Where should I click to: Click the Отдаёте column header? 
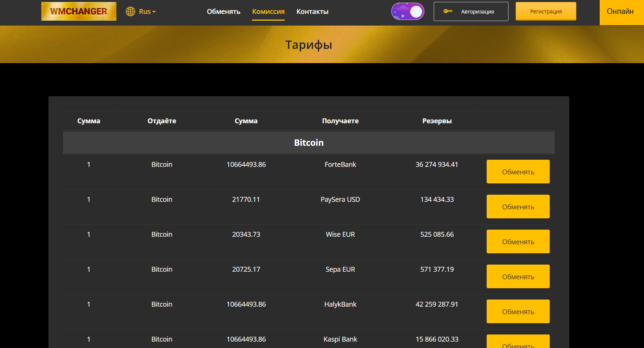pos(162,121)
